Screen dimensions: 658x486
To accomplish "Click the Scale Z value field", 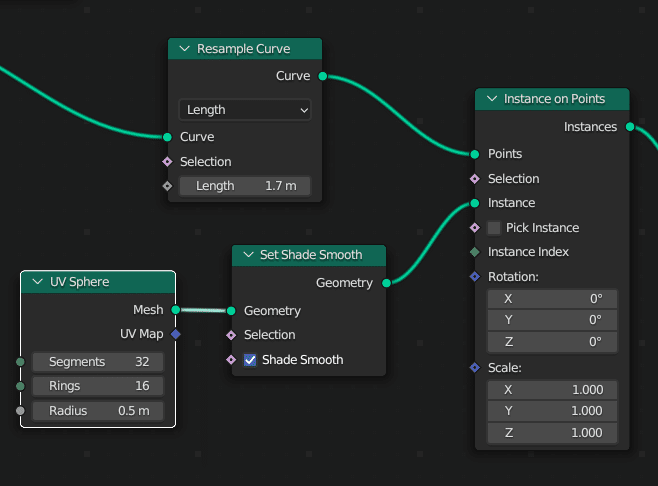I will click(552, 433).
